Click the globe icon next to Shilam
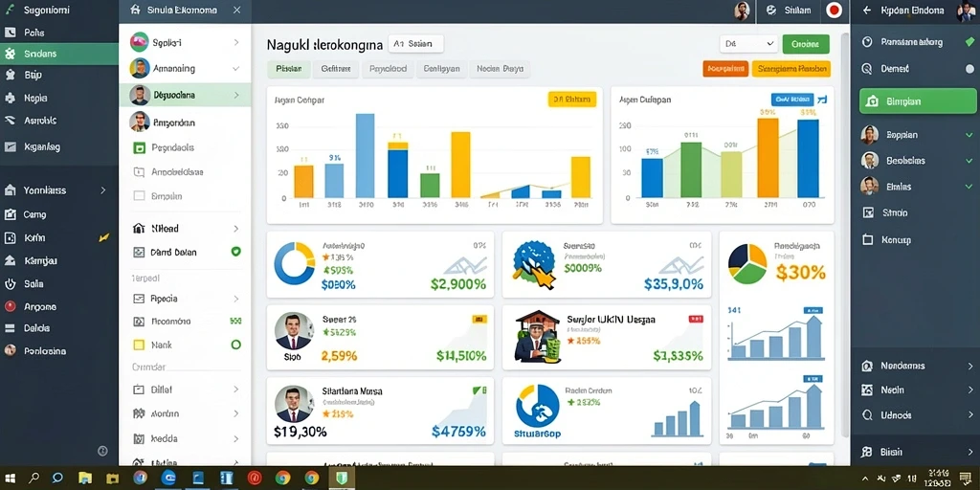This screenshot has width=980, height=490. (771, 10)
